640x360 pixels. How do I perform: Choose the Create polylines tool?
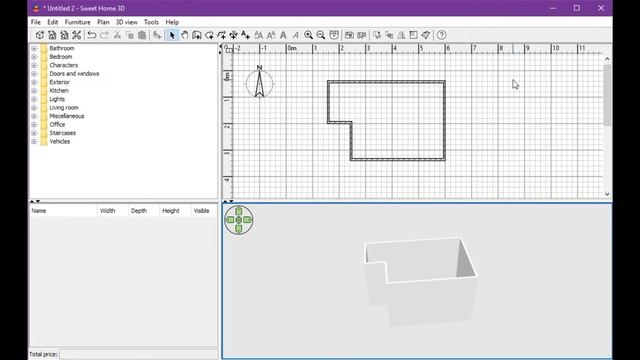tap(221, 35)
